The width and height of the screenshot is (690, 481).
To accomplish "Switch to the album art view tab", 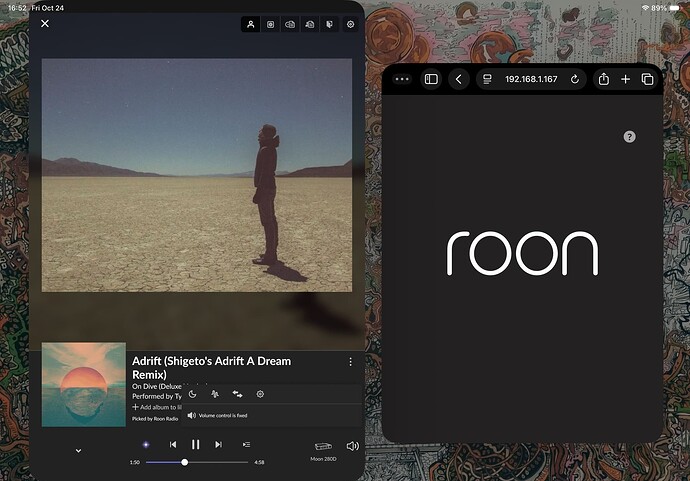I will (270, 24).
